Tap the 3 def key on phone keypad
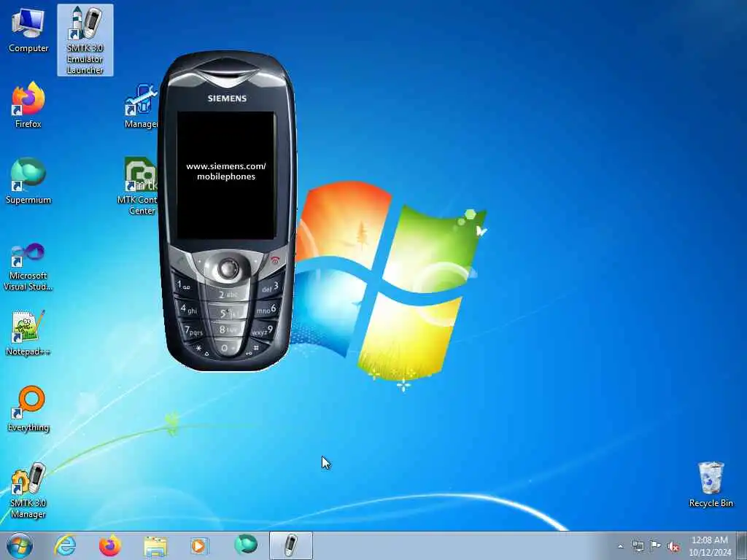Image resolution: width=747 pixels, height=560 pixels. [x=270, y=287]
